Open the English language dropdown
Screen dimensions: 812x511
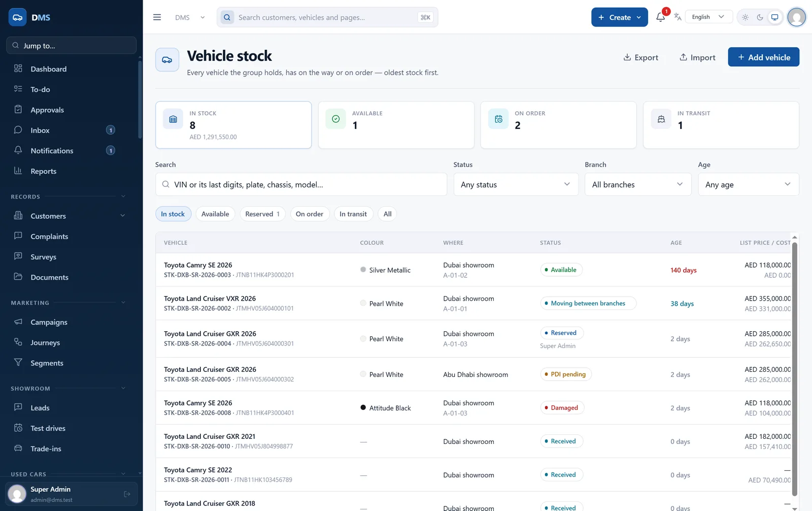tap(708, 17)
